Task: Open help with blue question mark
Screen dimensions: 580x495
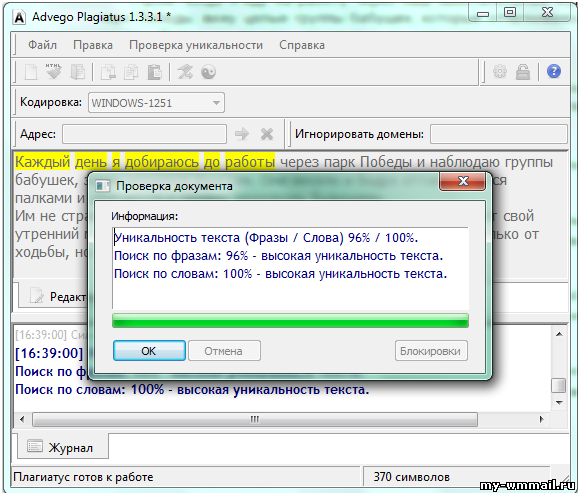Action: (x=554, y=71)
